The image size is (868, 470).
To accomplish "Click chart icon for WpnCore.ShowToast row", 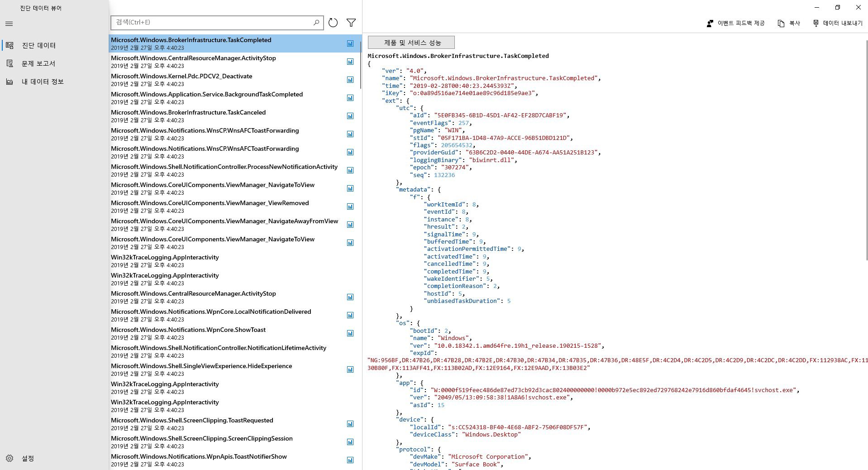I will (x=350, y=333).
